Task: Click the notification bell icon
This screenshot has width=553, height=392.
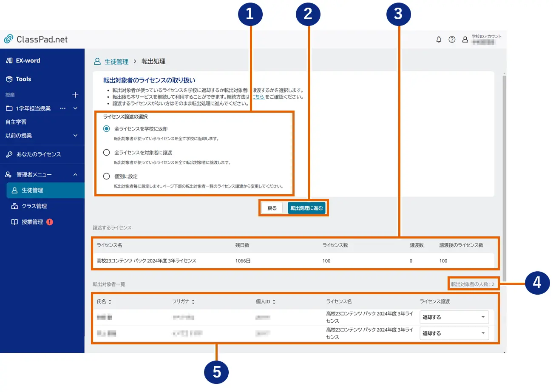Action: click(x=439, y=40)
